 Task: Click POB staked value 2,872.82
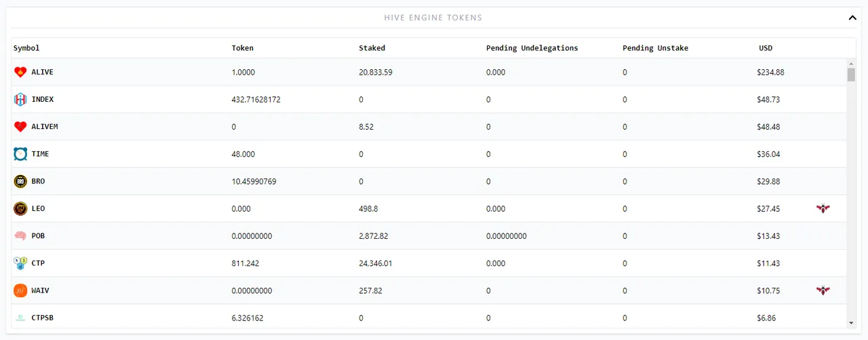[374, 235]
